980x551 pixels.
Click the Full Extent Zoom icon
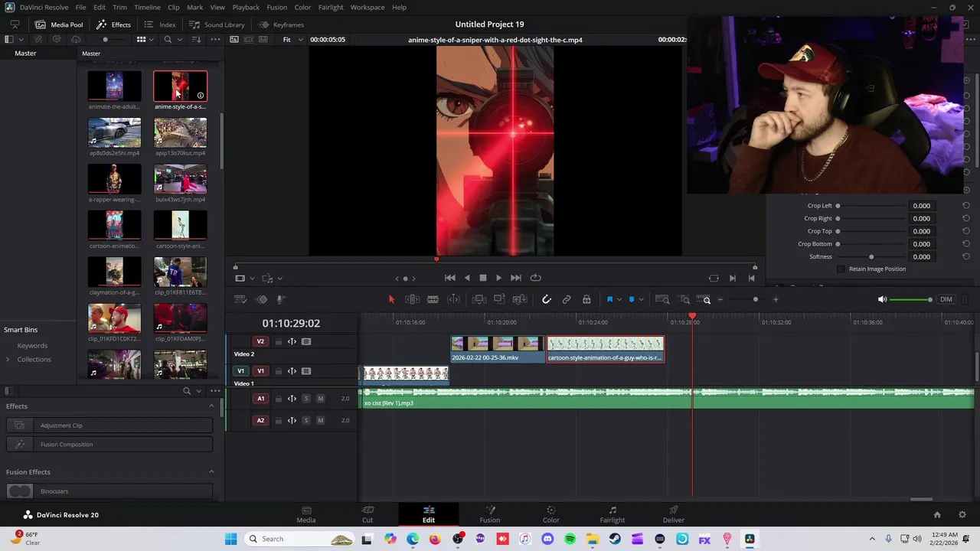coord(662,299)
